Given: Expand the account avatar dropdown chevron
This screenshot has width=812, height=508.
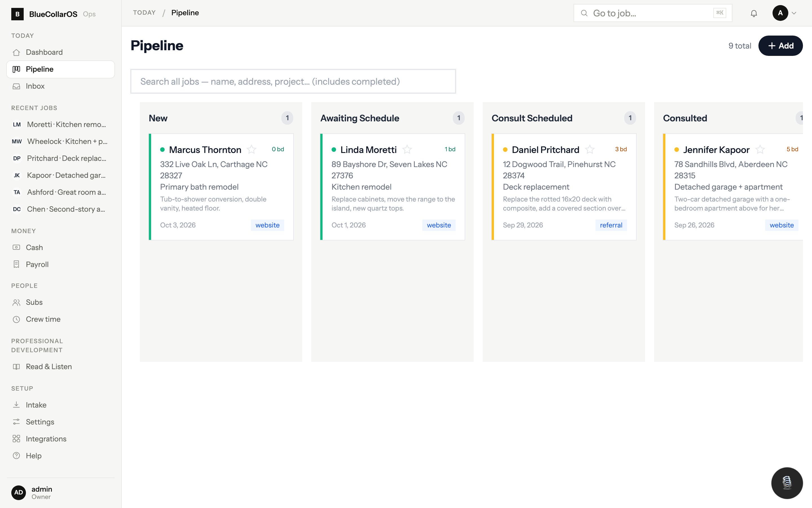Looking at the screenshot, I should (x=794, y=13).
